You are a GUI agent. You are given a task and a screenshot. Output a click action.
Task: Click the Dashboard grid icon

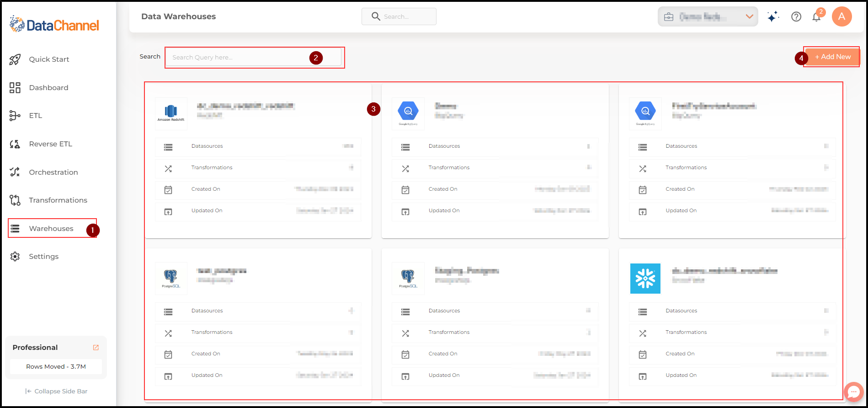pos(15,88)
